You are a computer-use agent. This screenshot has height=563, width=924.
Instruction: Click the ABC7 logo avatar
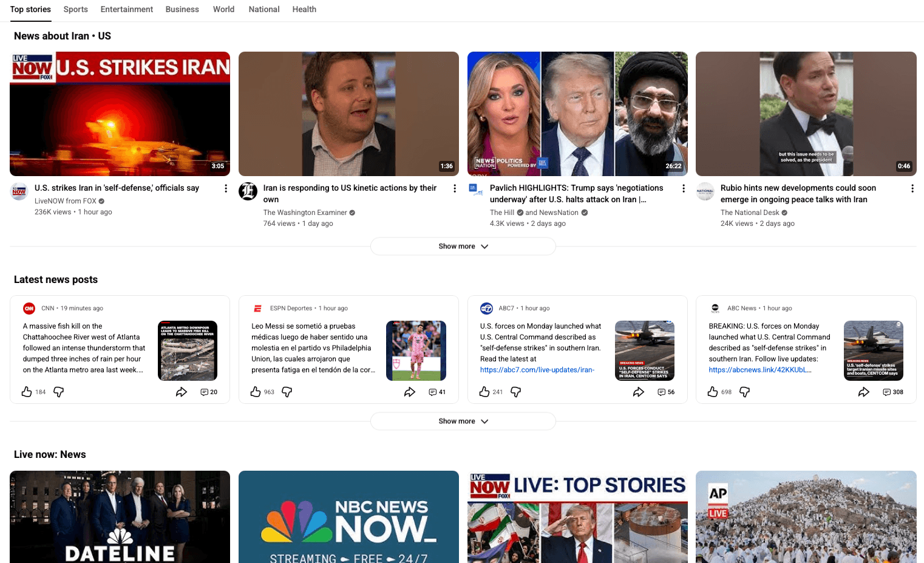coord(486,309)
